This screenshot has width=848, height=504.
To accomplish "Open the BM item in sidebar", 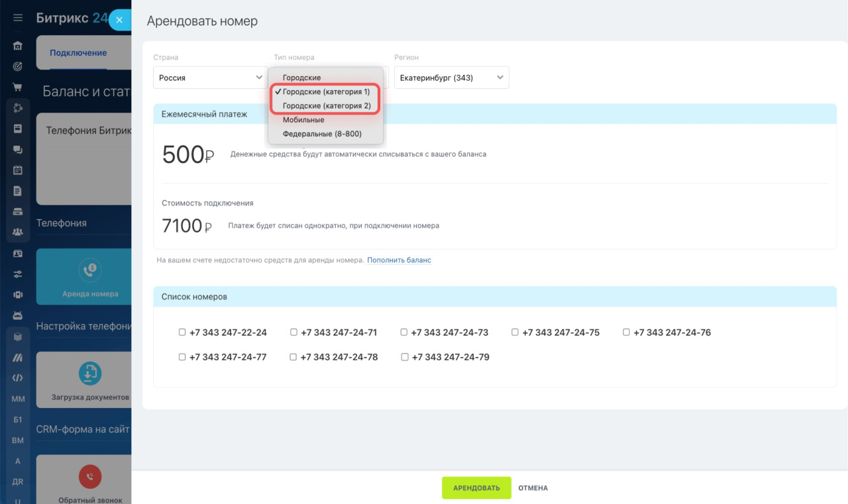I will point(18,440).
